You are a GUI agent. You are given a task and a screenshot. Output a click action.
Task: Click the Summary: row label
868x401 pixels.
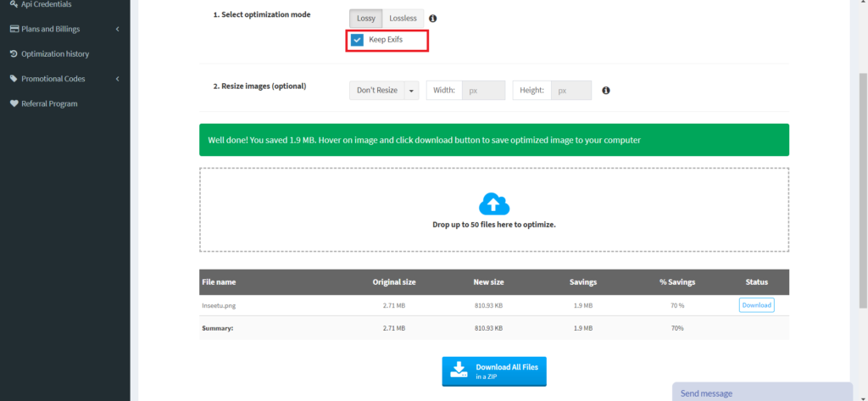tap(218, 328)
